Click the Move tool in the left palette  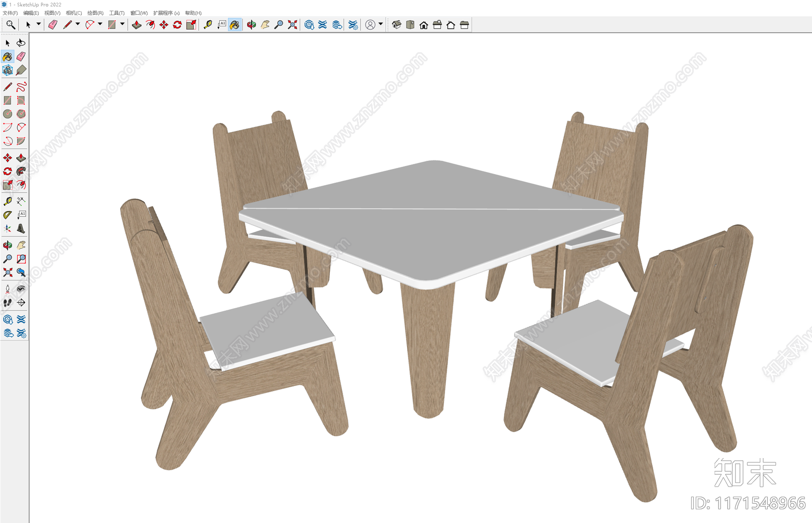pyautogui.click(x=8, y=158)
